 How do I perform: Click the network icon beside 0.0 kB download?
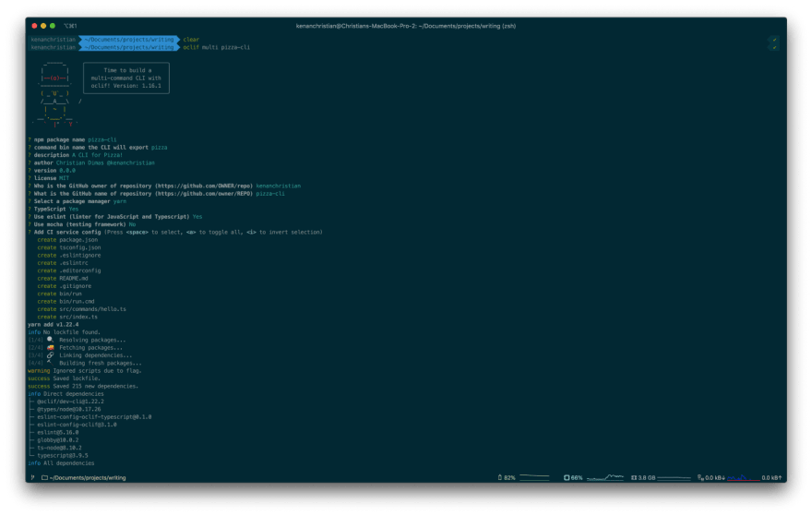tap(700, 477)
